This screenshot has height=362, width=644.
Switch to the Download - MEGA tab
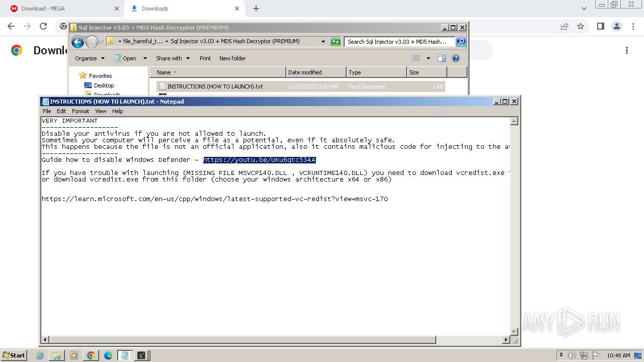[63, 9]
